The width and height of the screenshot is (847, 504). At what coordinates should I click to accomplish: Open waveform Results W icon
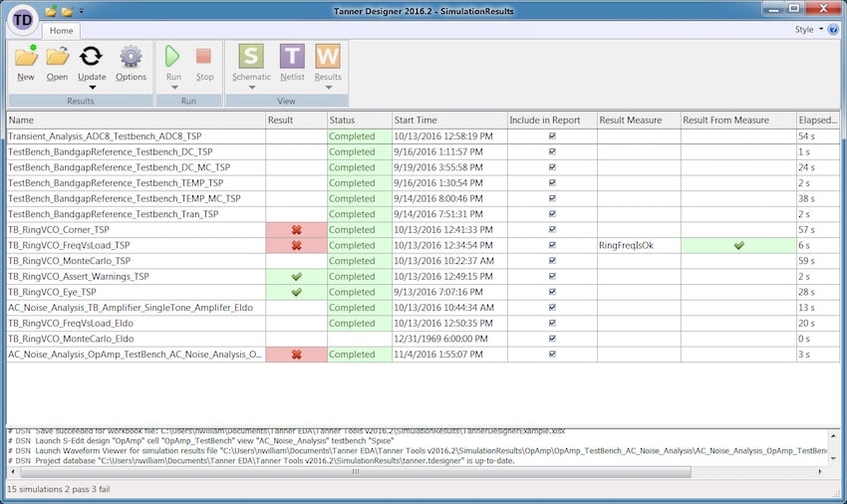pos(328,56)
